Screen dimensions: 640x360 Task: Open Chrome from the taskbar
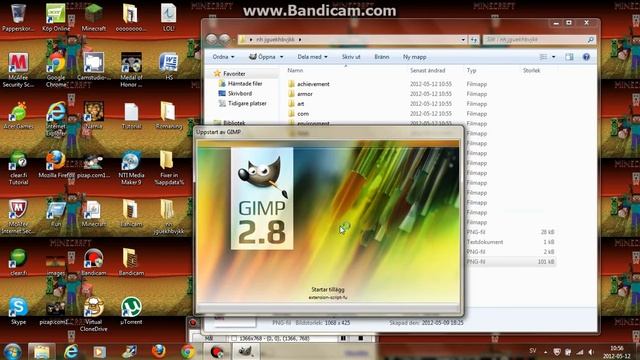pos(188,351)
